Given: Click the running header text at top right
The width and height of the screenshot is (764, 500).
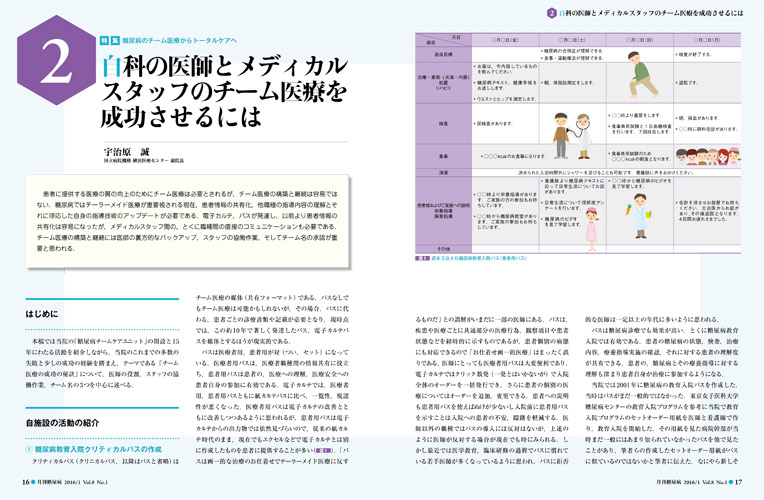Looking at the screenshot, I should pos(650,13).
